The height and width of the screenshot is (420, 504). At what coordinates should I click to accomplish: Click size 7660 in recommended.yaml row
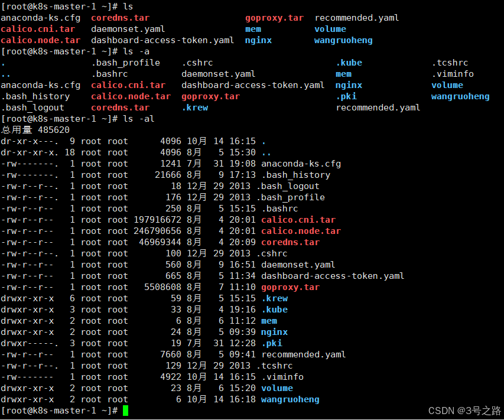(x=171, y=354)
